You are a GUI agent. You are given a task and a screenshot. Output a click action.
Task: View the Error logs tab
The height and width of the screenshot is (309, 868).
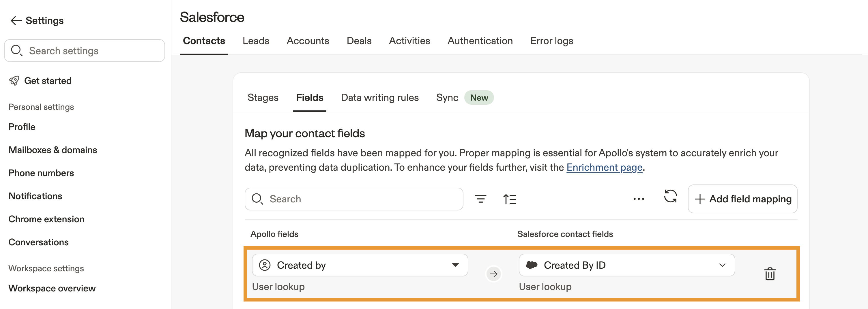(552, 41)
